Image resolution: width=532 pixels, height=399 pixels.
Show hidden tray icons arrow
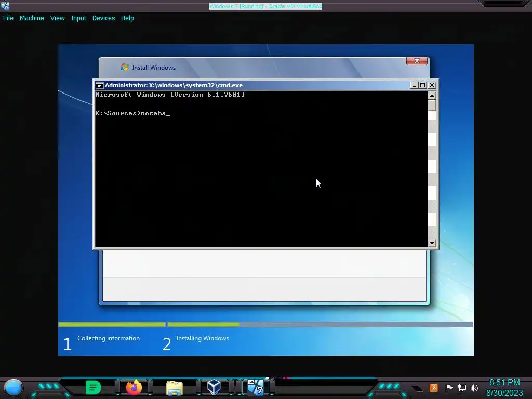[x=417, y=389]
